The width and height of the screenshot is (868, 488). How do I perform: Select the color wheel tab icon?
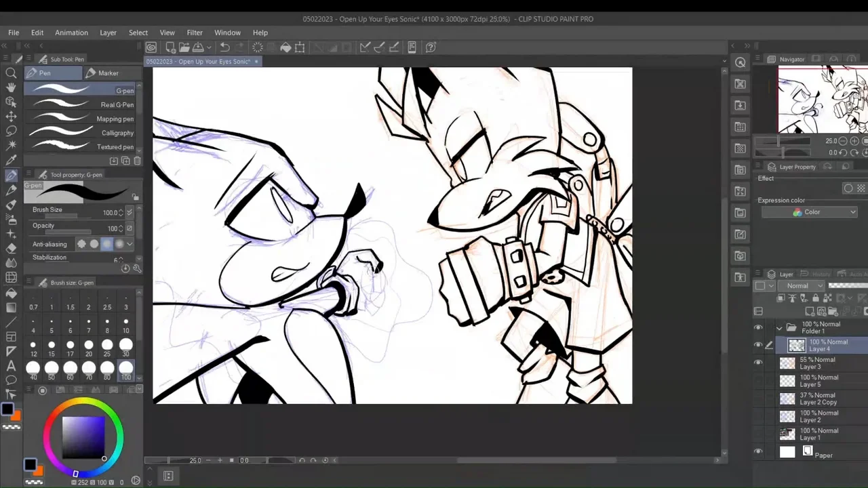[x=43, y=390]
